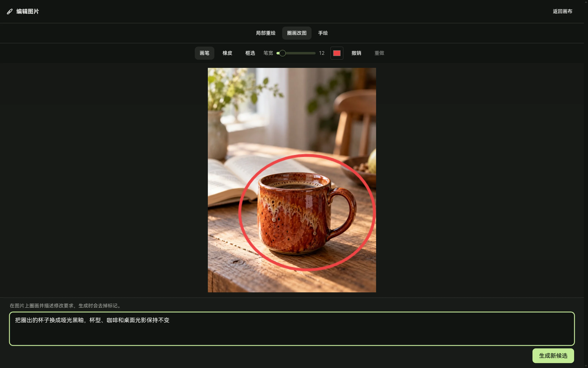This screenshot has width=588, height=368.
Task: Open the red brush color swatch
Action: point(337,53)
